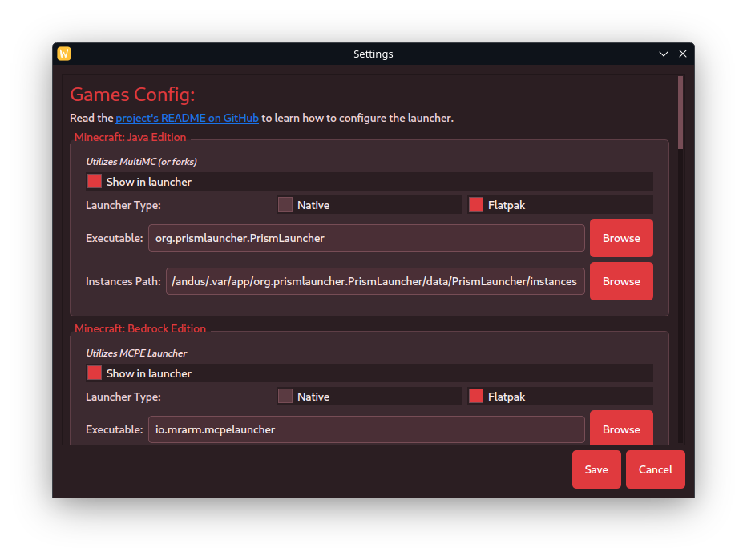The width and height of the screenshot is (747, 560).
Task: Click the Java Edition Launcher Type label
Action: click(123, 205)
